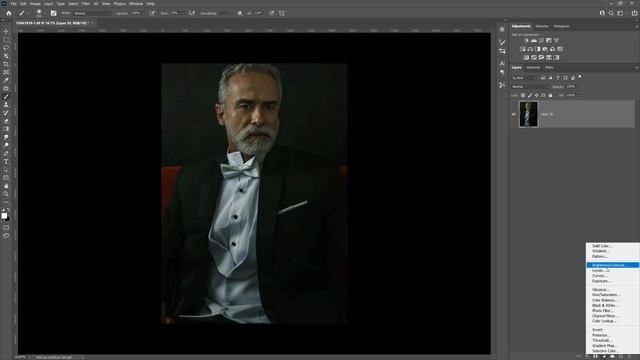The height and width of the screenshot is (360, 640).
Task: Click the Brightness/Contrast adjustment icon
Action: [x=526, y=40]
